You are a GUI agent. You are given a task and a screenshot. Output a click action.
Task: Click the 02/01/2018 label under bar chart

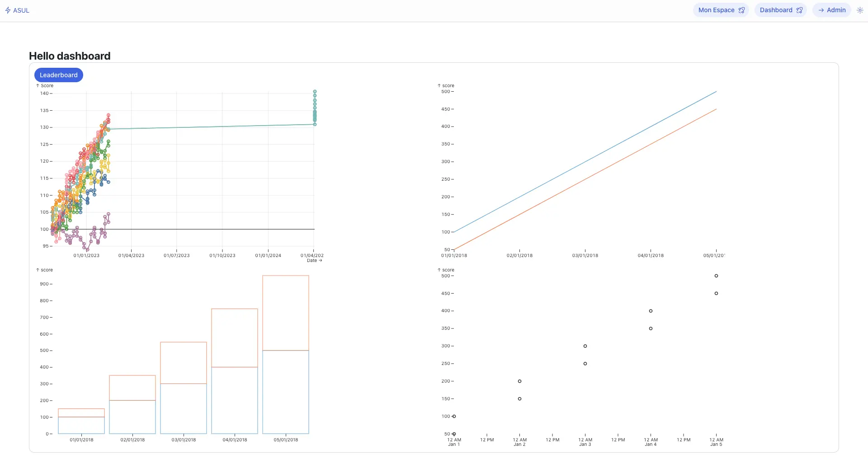[132, 440]
